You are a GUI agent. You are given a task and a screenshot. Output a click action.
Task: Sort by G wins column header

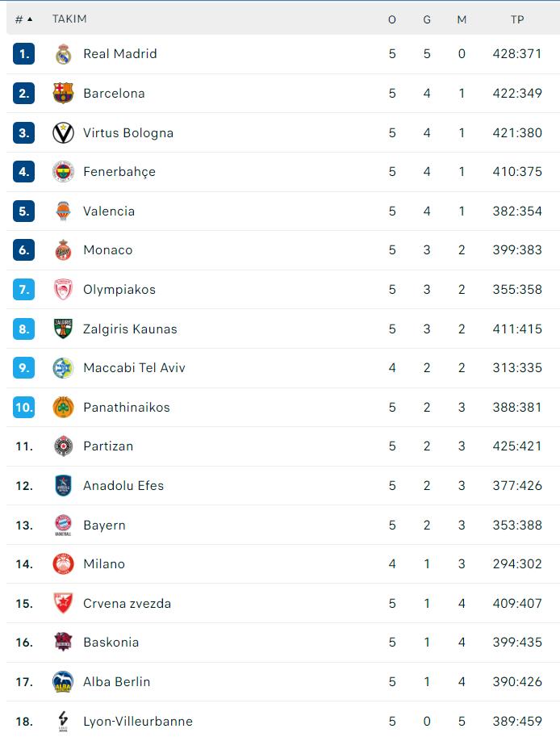point(427,19)
